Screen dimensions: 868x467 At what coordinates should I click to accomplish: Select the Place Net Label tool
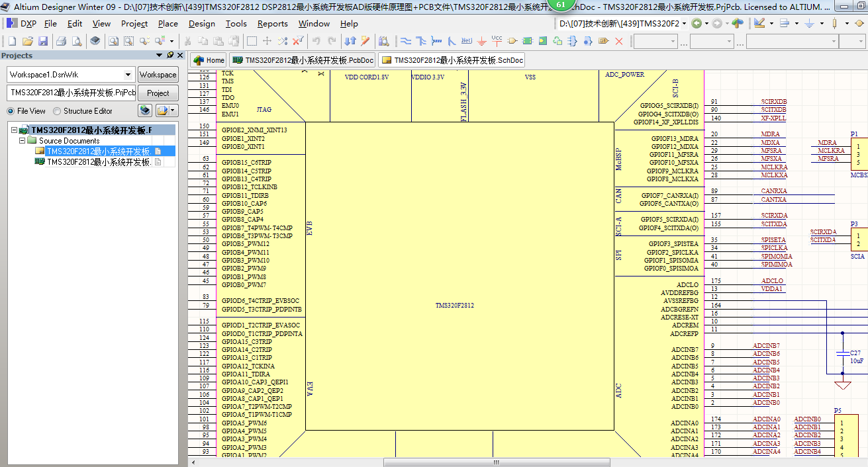click(x=466, y=41)
